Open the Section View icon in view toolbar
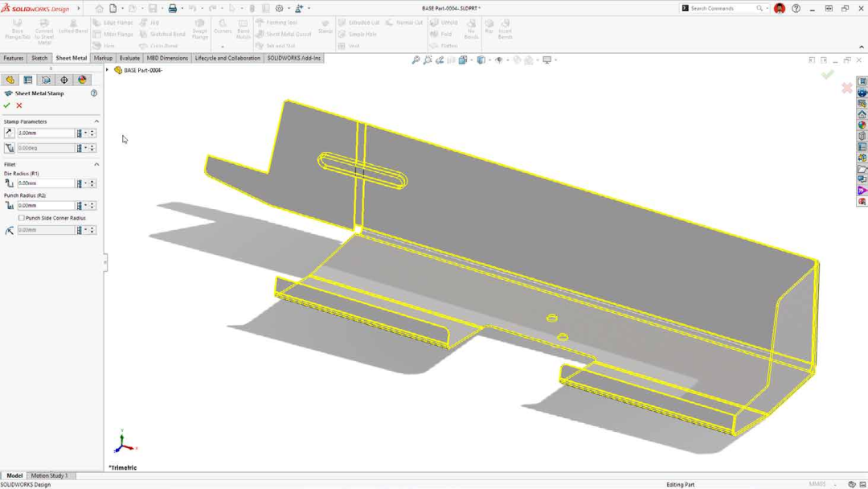The image size is (868, 489). pyautogui.click(x=451, y=60)
